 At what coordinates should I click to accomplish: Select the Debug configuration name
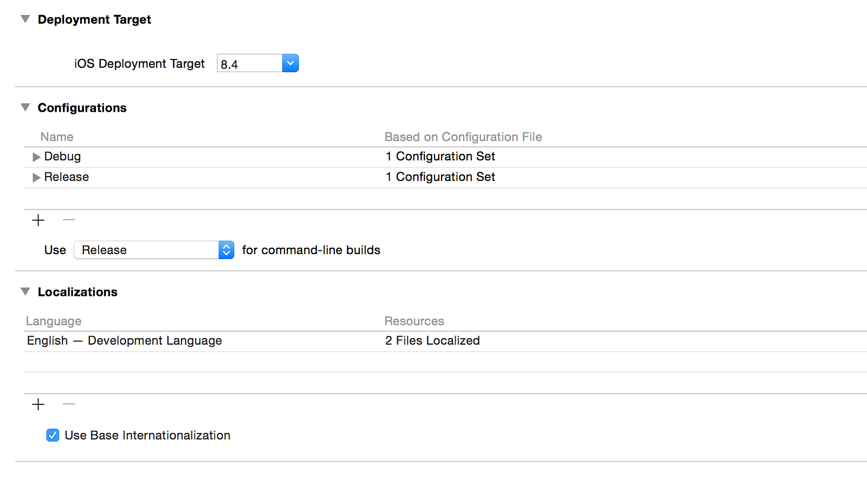pyautogui.click(x=63, y=157)
